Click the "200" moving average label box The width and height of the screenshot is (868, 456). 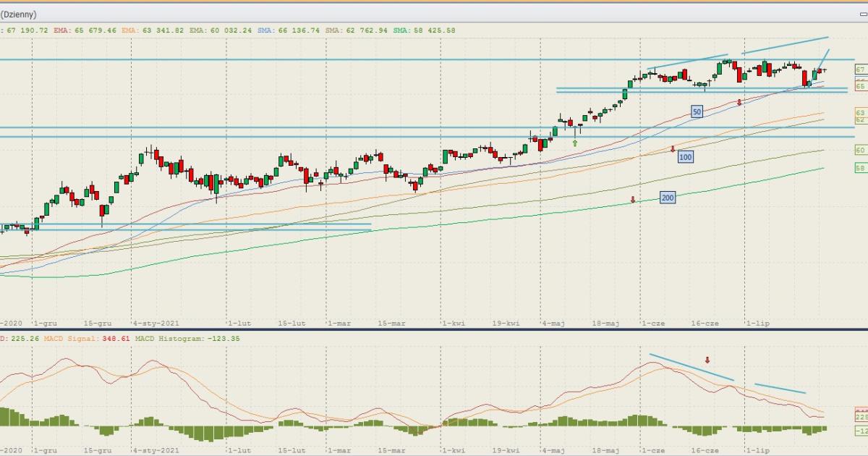tap(667, 198)
